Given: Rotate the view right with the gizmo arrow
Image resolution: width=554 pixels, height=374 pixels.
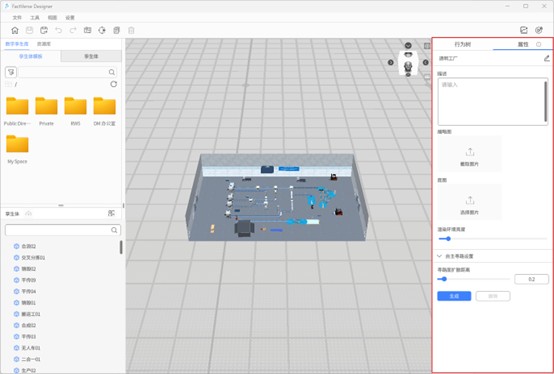Looking at the screenshot, I should [x=426, y=62].
